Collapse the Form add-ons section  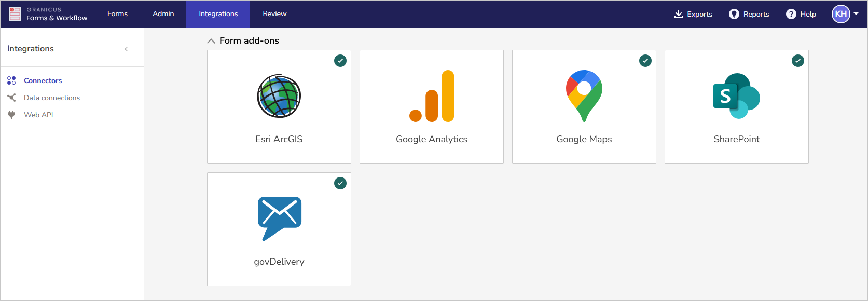pos(211,40)
